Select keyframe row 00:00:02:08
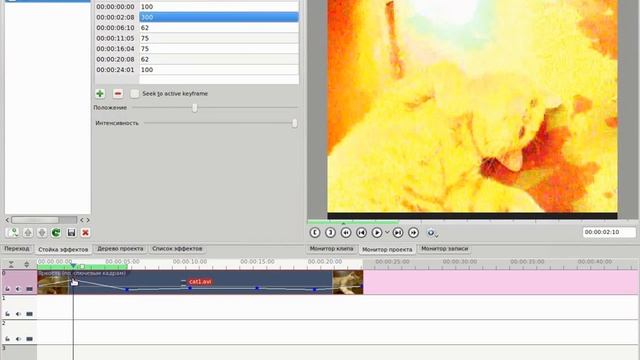This screenshot has height=360, width=640. 197,17
